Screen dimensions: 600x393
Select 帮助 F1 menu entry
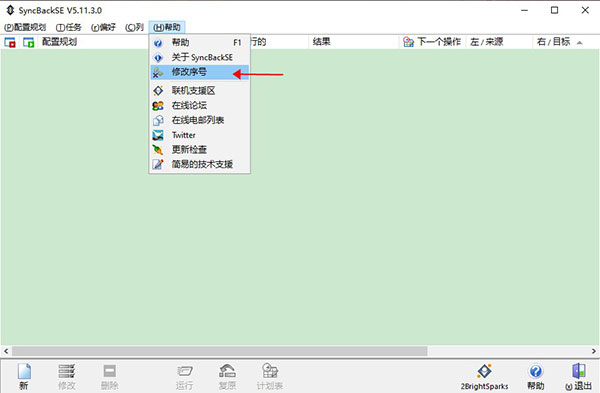pyautogui.click(x=199, y=42)
